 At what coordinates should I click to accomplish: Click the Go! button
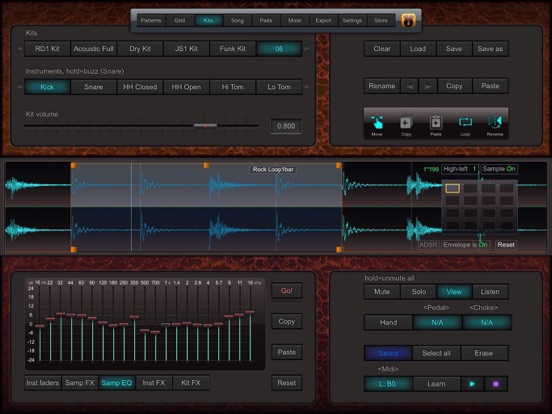[287, 291]
